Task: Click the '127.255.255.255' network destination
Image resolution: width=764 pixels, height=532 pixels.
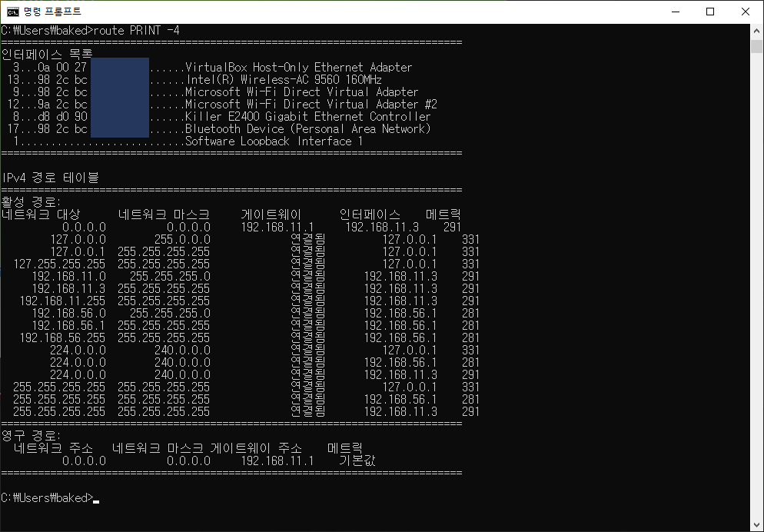Action: (x=59, y=264)
